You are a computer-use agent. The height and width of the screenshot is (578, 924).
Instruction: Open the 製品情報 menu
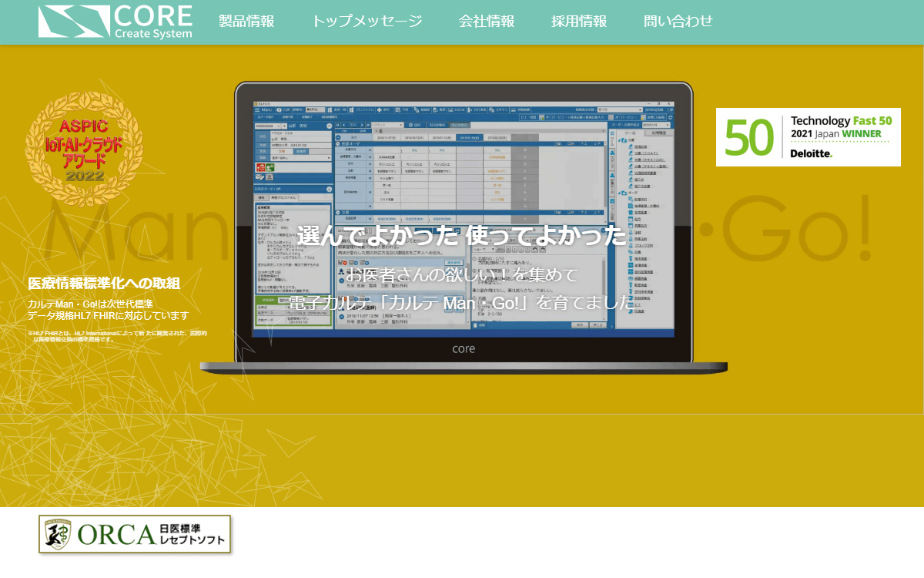tap(246, 22)
